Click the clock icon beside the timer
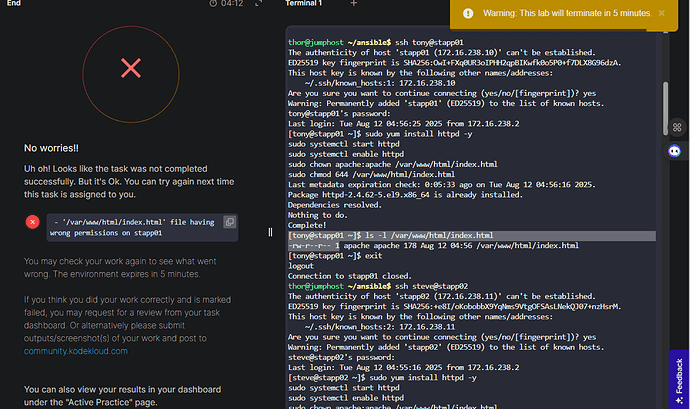Screen dimensions: 690x409 (x=213, y=4)
